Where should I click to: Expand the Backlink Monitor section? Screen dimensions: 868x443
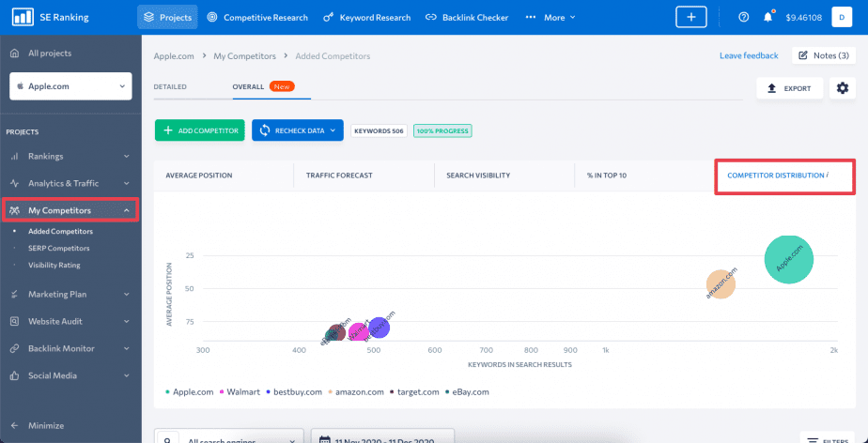pyautogui.click(x=70, y=348)
